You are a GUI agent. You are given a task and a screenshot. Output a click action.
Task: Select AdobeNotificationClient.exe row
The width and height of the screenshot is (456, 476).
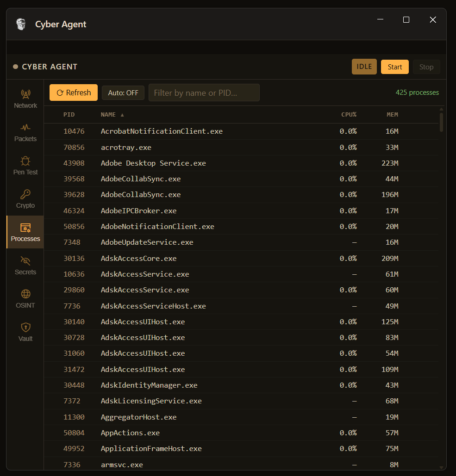pos(241,227)
